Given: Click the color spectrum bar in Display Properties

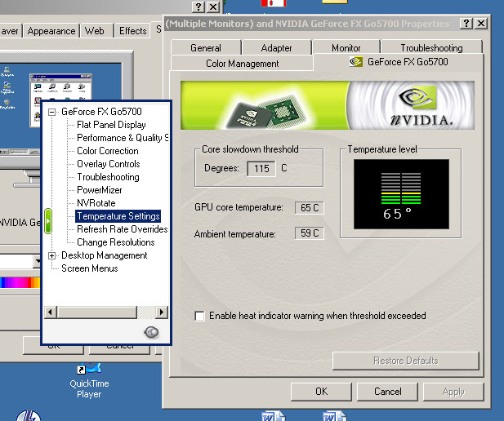Looking at the screenshot, I should tap(20, 282).
